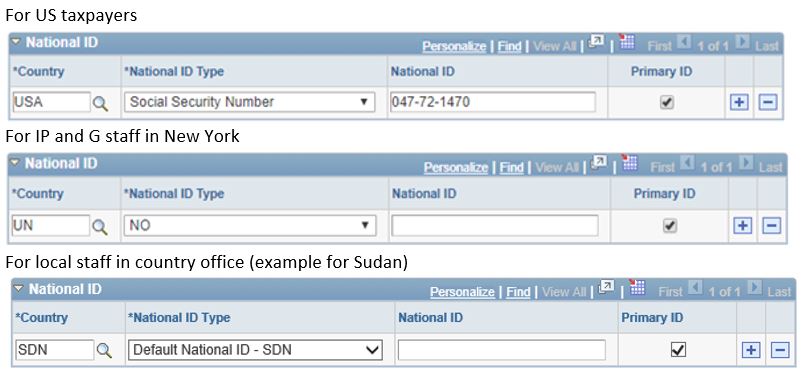Click Find link in the Sudan grid
812x383 pixels.
[518, 292]
